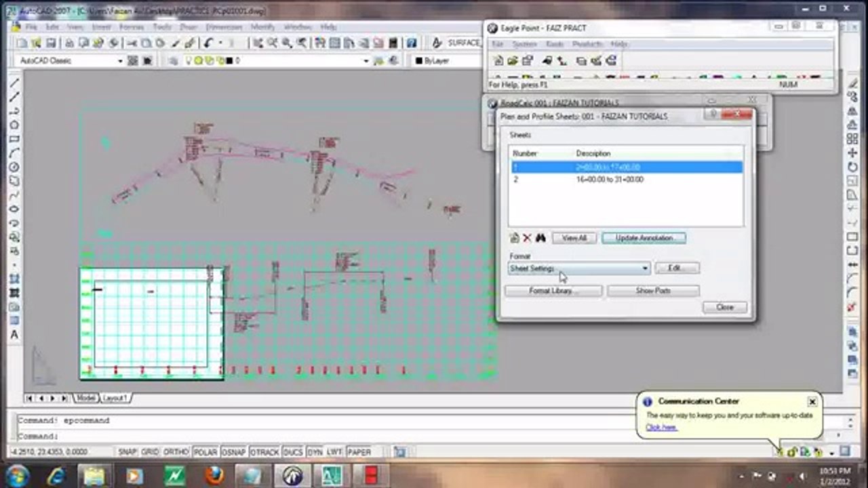Click the binoculars icon in the dialog

540,238
